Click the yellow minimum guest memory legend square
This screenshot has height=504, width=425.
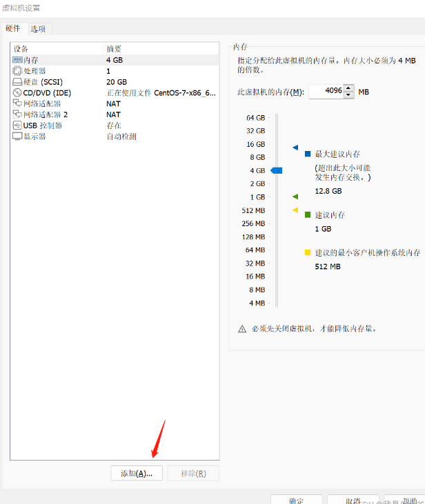(308, 252)
